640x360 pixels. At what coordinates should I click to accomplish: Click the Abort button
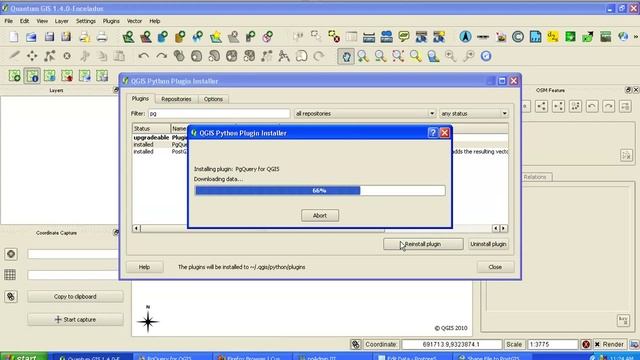click(x=320, y=216)
